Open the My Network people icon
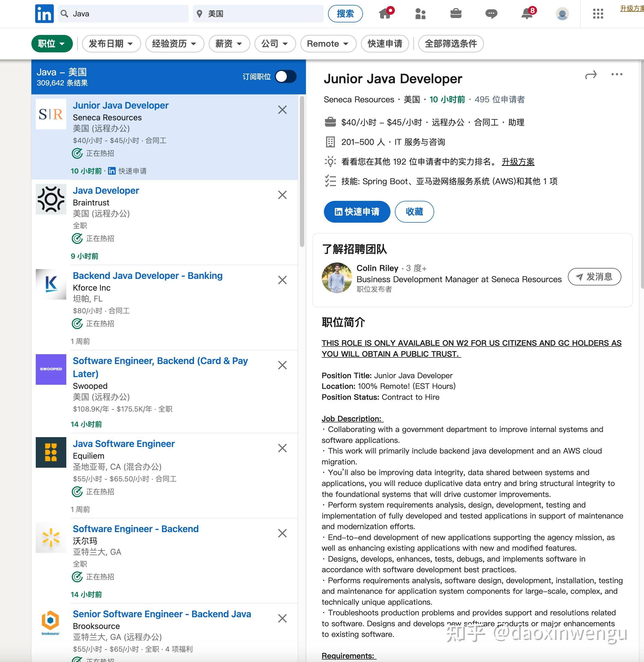Viewport: 644px width, 662px height. pyautogui.click(x=421, y=14)
